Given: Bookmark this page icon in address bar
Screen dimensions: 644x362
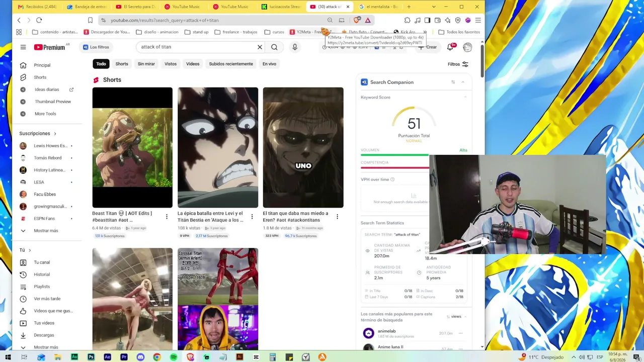Looking at the screenshot, I should click(90, 20).
